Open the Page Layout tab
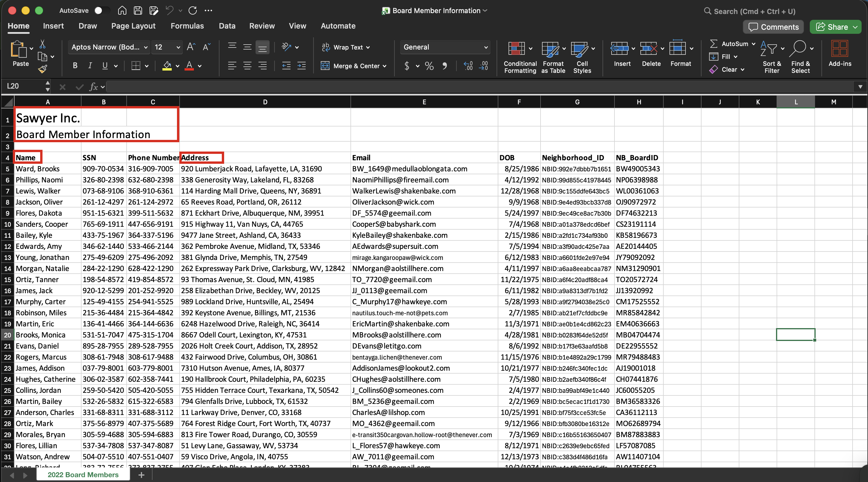The image size is (868, 482). 133,26
